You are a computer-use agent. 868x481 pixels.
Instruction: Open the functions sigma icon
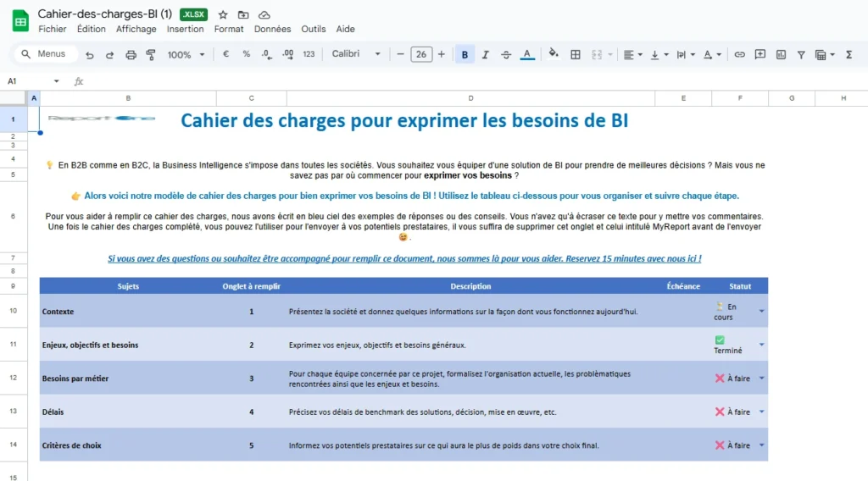[849, 54]
